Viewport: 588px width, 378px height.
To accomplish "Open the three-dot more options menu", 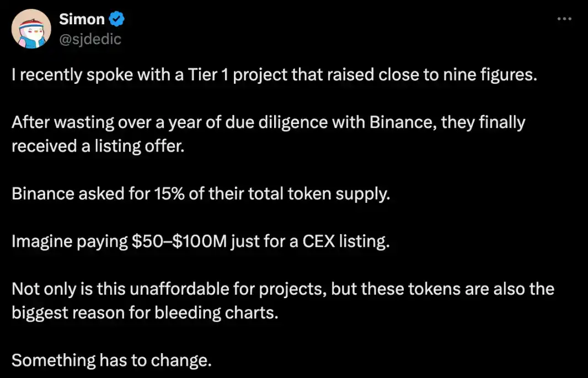I will point(564,19).
